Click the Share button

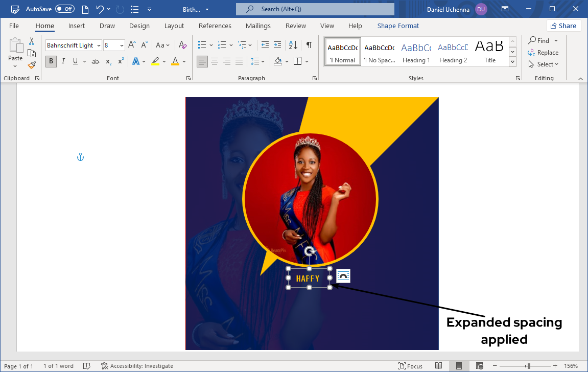(563, 26)
